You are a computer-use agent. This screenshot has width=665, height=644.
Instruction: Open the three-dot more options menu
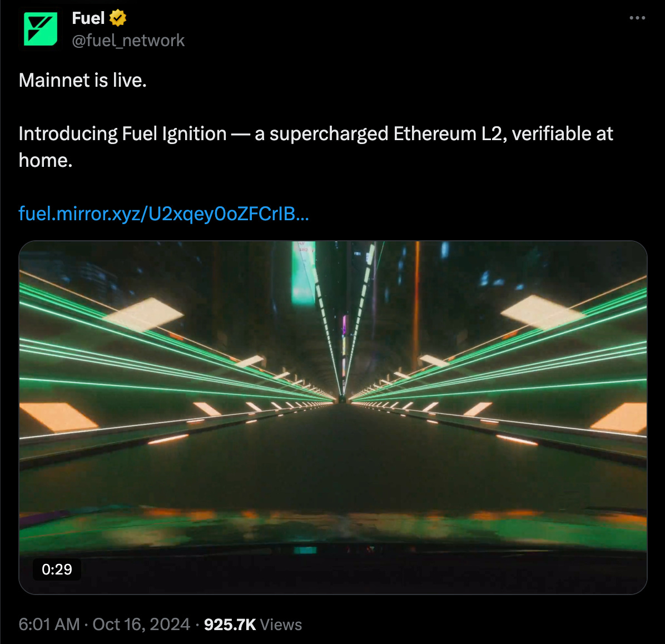tap(637, 18)
